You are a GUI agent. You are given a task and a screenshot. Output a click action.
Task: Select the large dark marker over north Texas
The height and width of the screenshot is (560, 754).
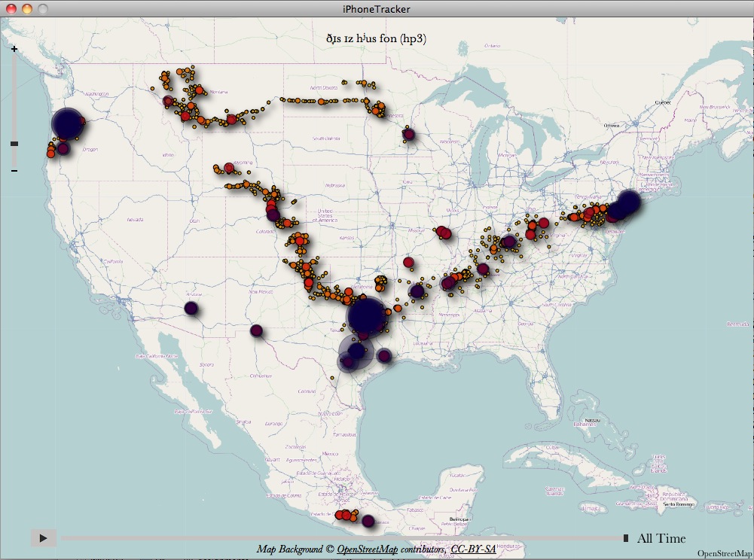(x=367, y=315)
